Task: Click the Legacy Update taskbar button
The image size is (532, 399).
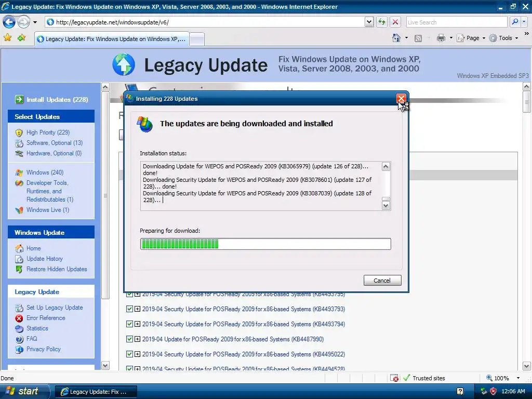Action: point(96,392)
